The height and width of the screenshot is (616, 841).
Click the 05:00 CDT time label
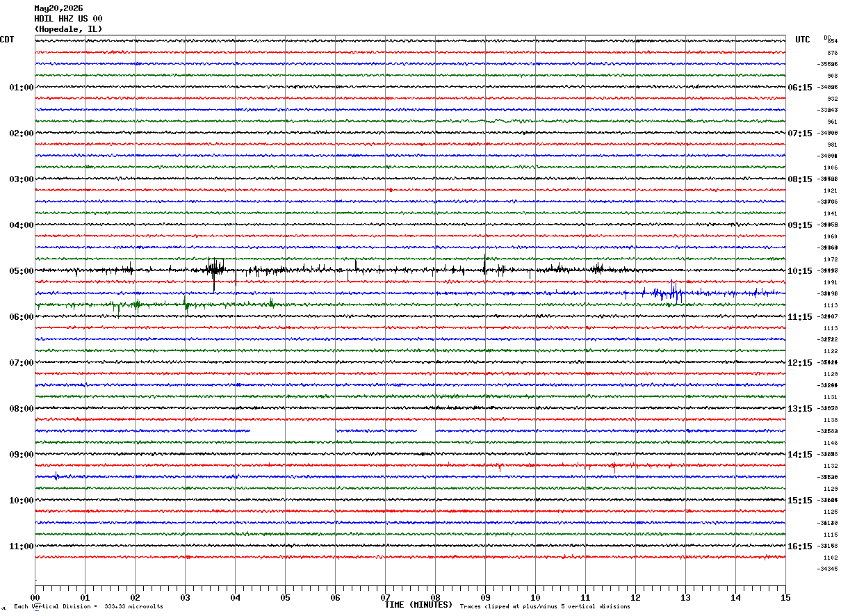point(21,271)
